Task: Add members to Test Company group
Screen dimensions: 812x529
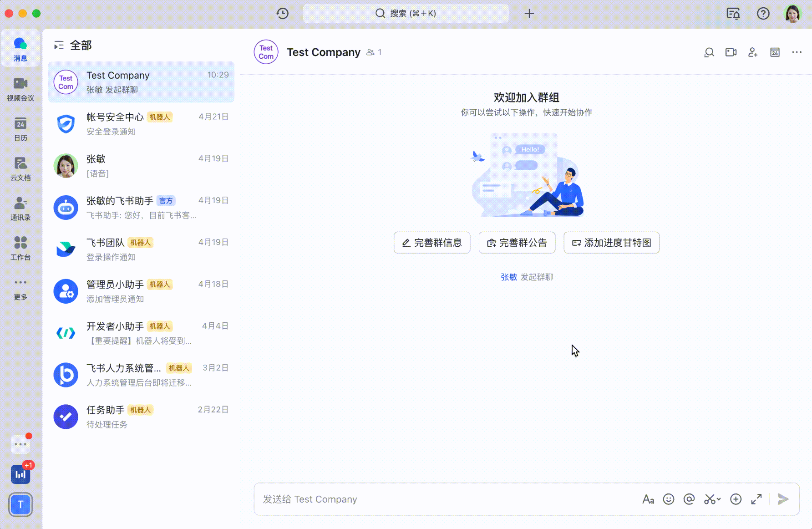Action: point(753,52)
